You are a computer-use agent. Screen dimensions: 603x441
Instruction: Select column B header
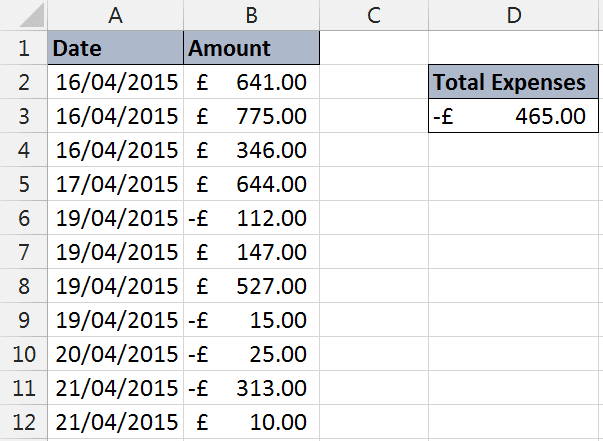tap(252, 15)
